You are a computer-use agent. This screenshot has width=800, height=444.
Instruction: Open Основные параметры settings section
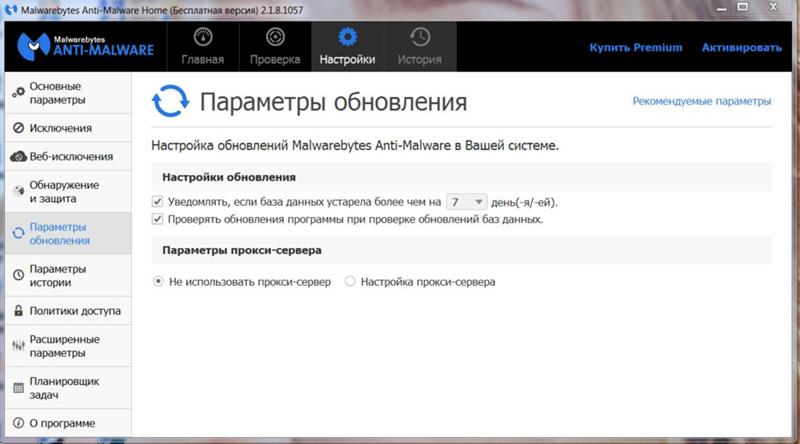coord(68,93)
